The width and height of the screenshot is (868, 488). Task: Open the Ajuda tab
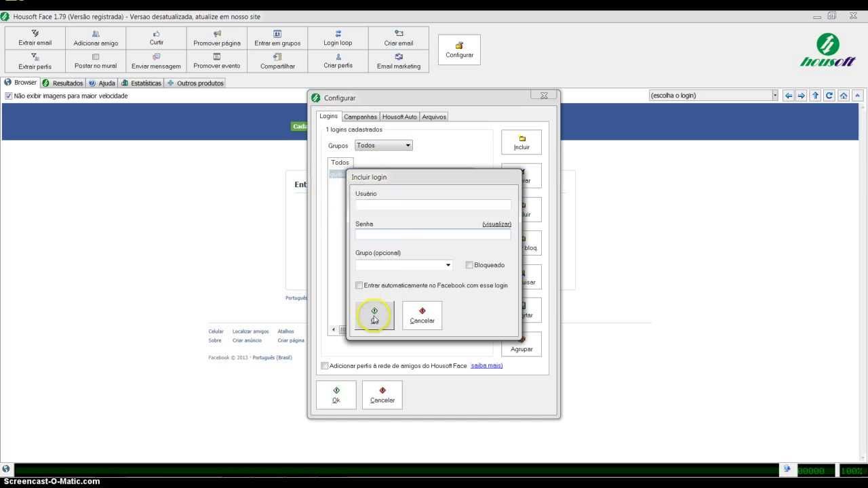click(102, 83)
